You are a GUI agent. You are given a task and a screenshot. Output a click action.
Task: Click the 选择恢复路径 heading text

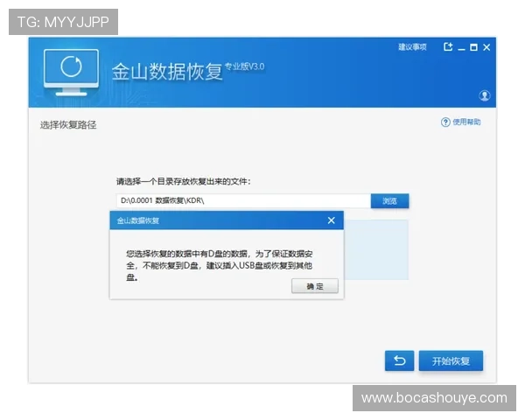68,125
